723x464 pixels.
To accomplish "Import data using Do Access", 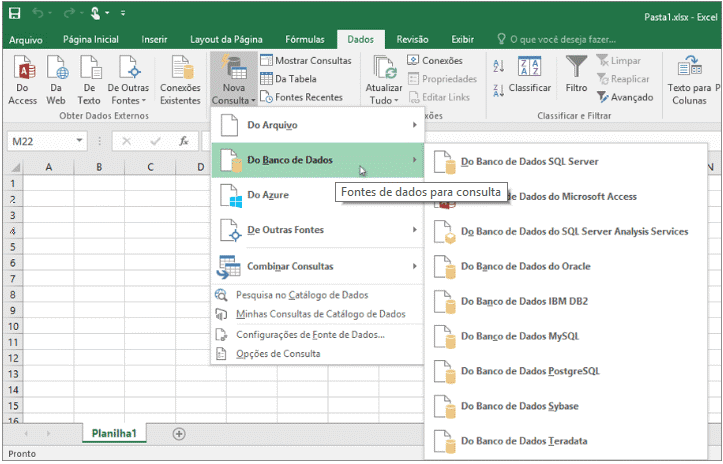I will point(22,80).
